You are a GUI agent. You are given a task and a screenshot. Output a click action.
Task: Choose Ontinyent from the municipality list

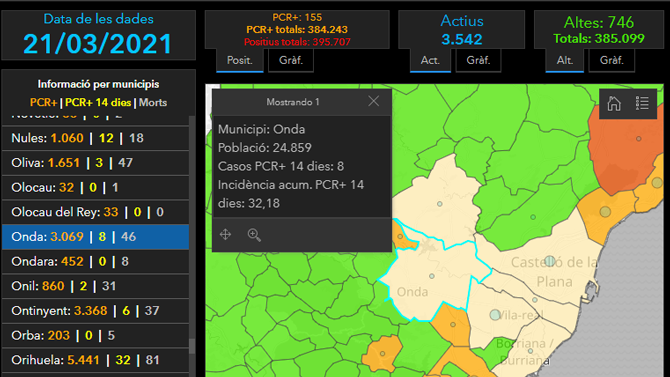point(95,311)
